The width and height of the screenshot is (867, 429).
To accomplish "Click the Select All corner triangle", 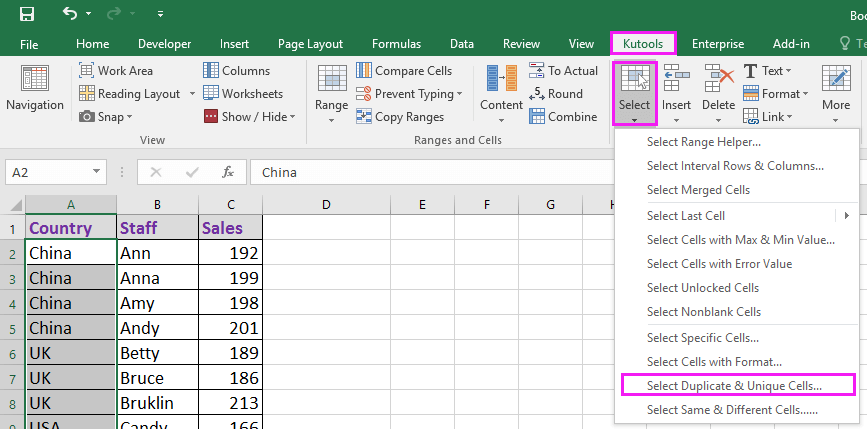I will coord(17,206).
